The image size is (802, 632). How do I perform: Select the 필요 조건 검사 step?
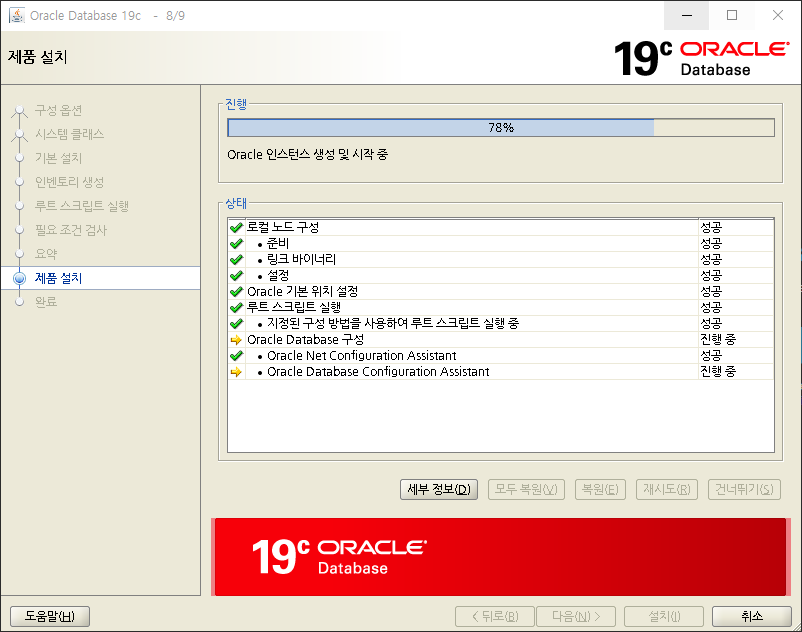tap(71, 230)
